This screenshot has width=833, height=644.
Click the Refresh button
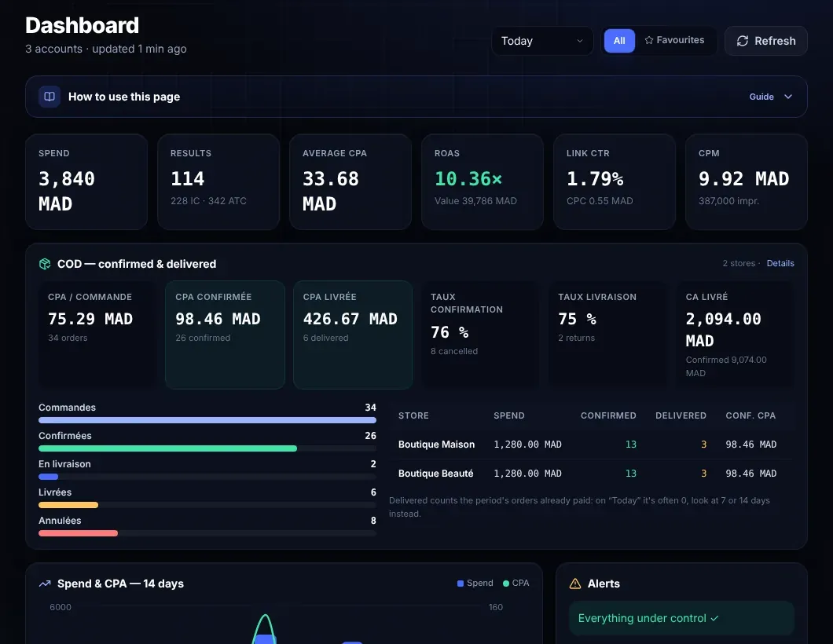(x=765, y=41)
